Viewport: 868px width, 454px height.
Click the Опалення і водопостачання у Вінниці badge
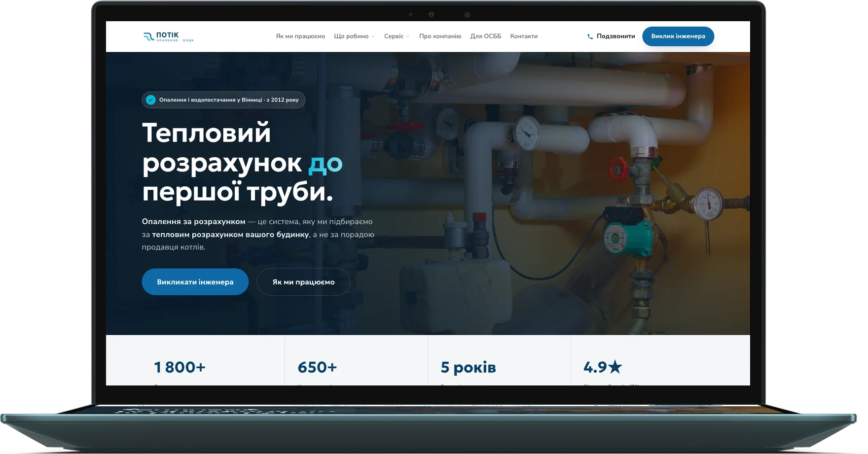click(x=223, y=100)
